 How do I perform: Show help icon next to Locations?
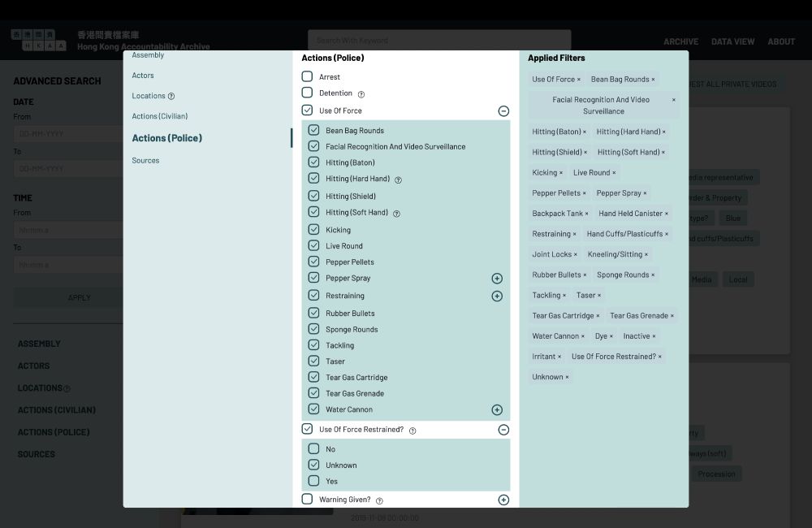point(171,97)
